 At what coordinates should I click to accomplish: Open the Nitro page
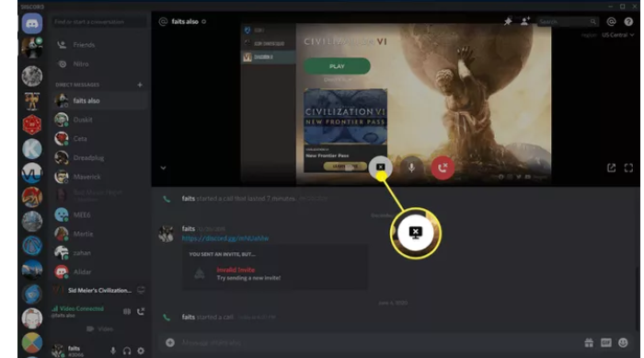(99, 64)
